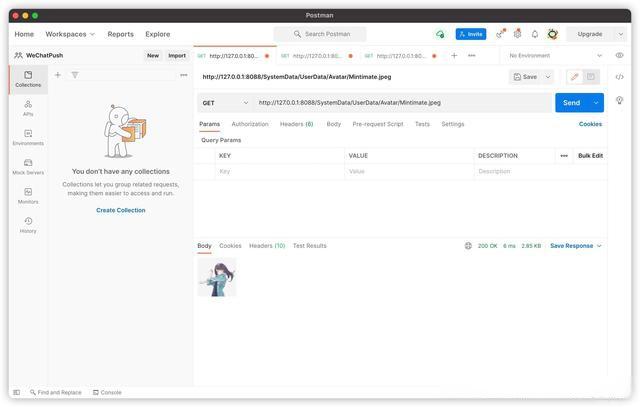
Task: Click the Import button
Action: point(177,56)
